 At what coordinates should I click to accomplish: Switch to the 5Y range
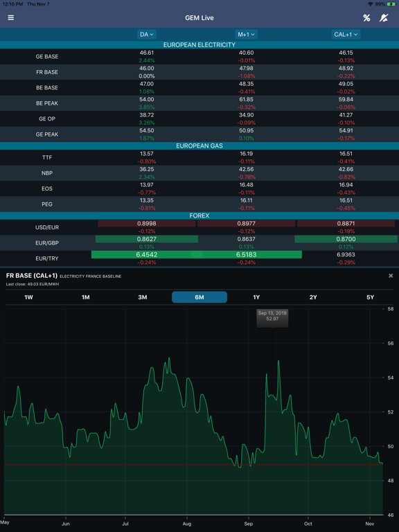(370, 297)
